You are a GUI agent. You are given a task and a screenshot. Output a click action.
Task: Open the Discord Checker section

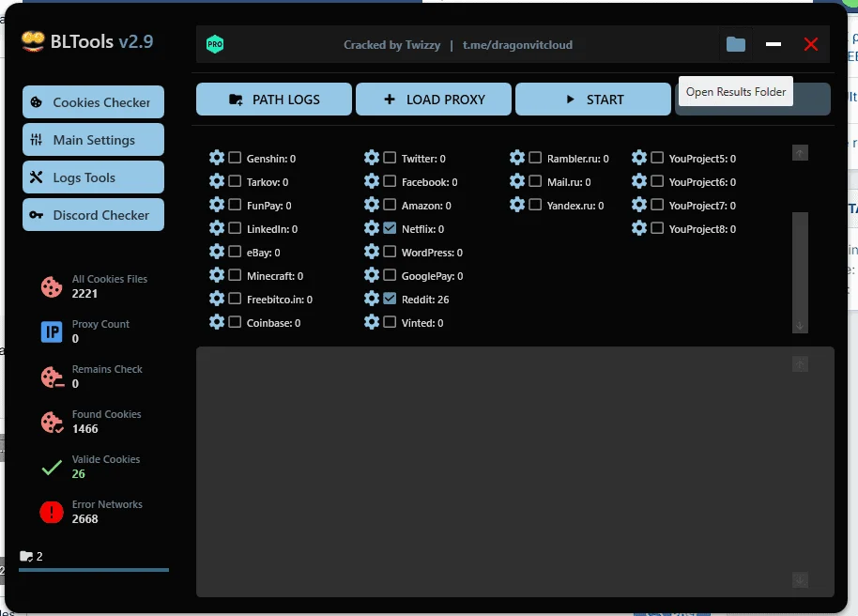(94, 215)
